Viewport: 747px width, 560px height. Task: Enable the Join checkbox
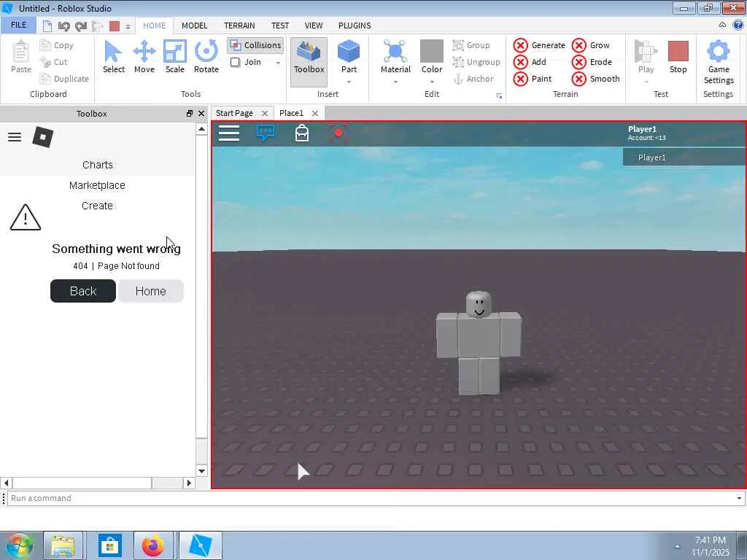coord(235,62)
